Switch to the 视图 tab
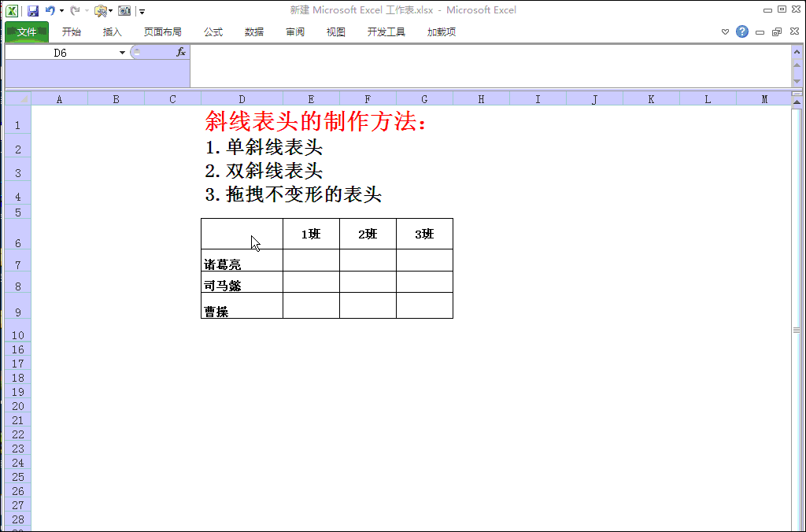Screen dimensions: 806x532 (x=335, y=31)
